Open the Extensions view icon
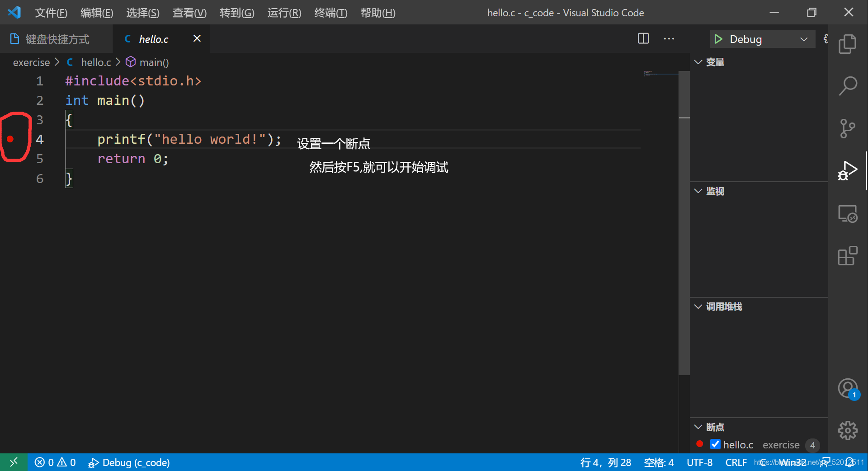This screenshot has height=471, width=868. pos(847,256)
